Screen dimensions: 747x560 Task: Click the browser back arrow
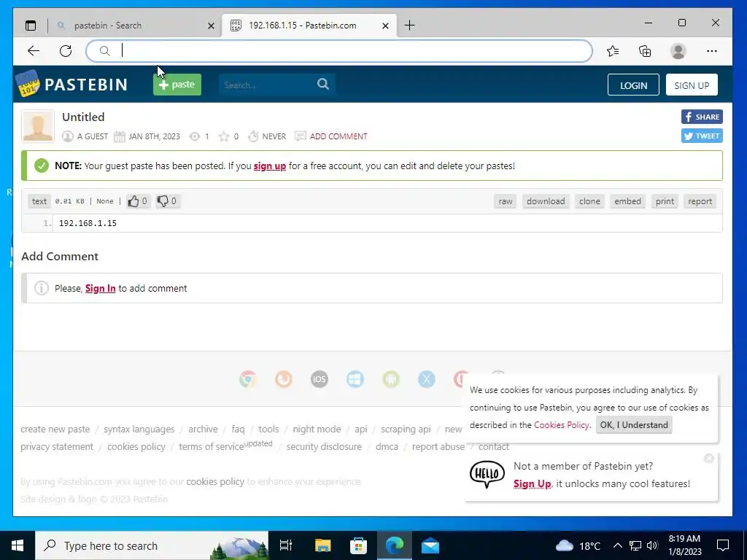pos(34,51)
